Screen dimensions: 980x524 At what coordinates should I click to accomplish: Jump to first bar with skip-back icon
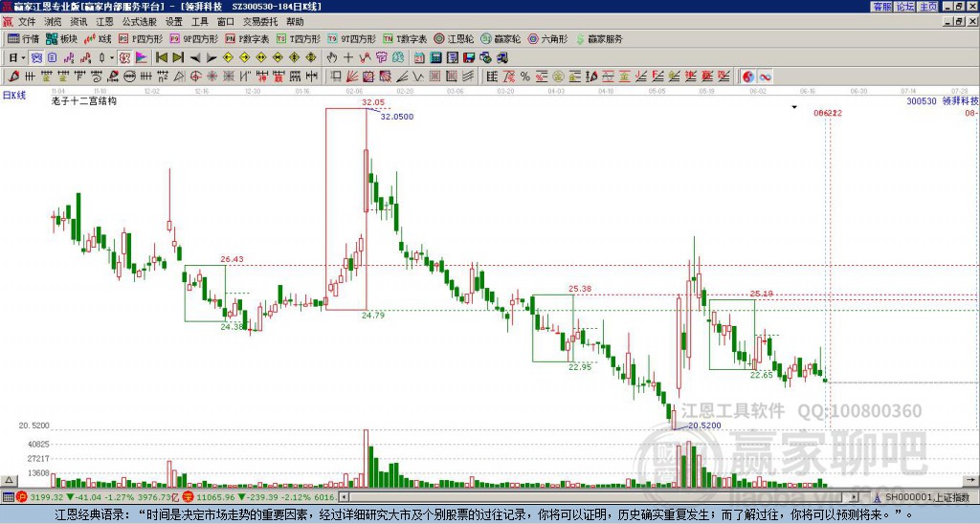pos(162,58)
